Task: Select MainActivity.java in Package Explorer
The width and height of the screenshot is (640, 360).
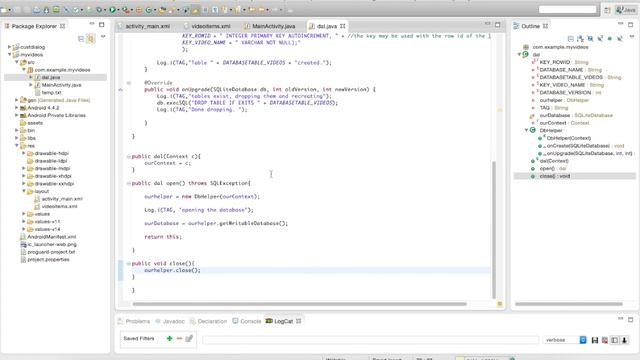Action: pyautogui.click(x=61, y=85)
